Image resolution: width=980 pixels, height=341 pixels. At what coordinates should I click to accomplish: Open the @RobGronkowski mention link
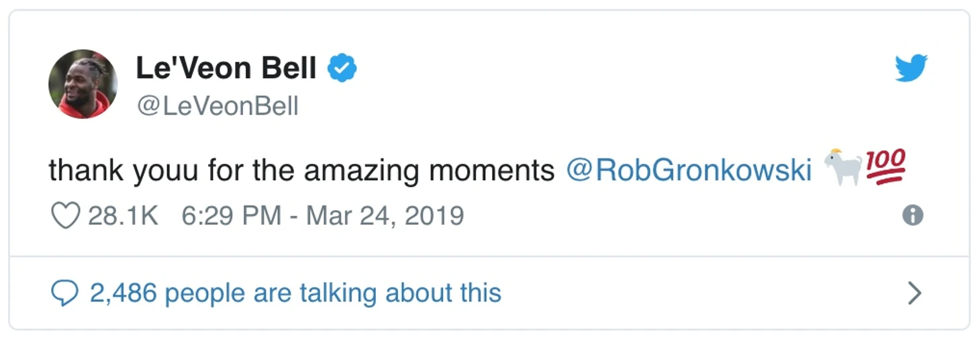(x=689, y=170)
